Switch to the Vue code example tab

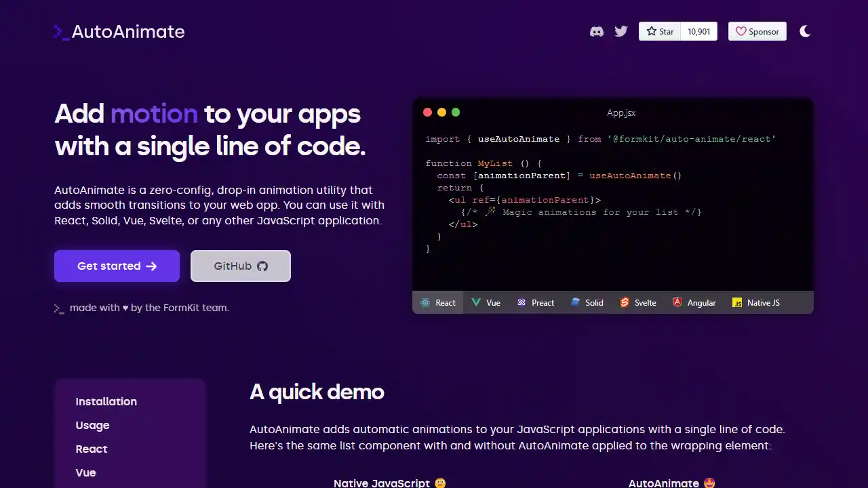[x=486, y=302]
